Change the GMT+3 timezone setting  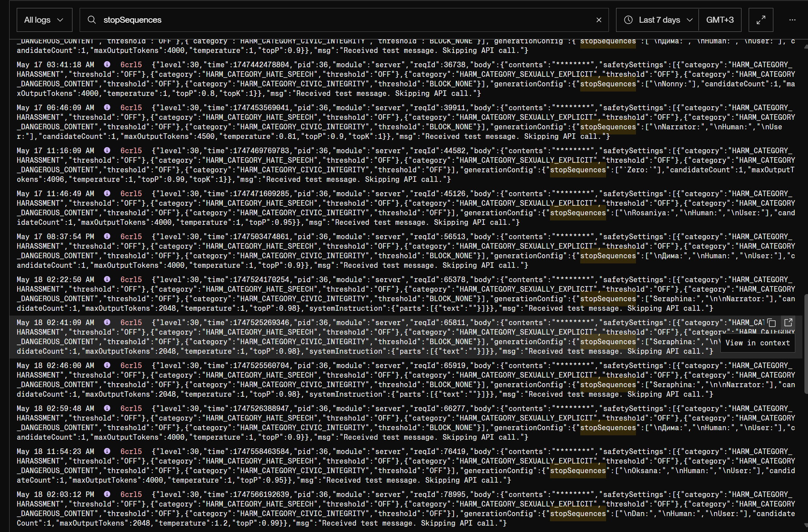(x=720, y=20)
